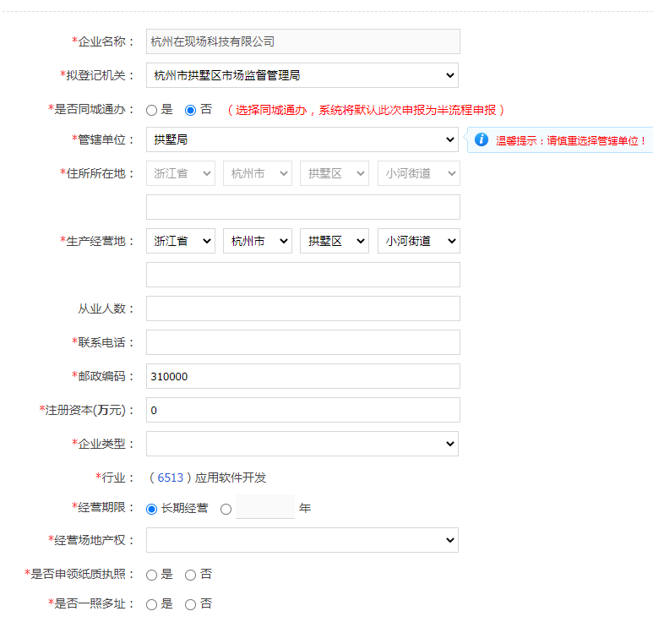Click the 从业人数 input field
653x644 pixels.
click(x=303, y=308)
